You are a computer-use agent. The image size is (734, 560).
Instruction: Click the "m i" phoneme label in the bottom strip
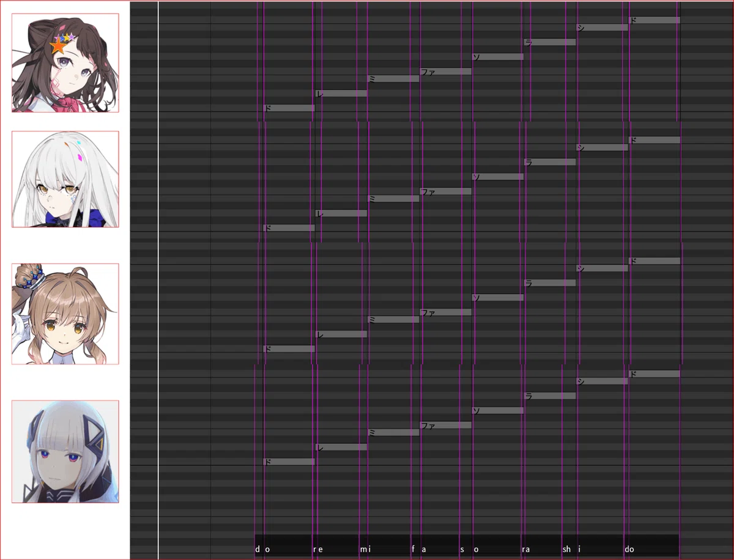pos(365,550)
